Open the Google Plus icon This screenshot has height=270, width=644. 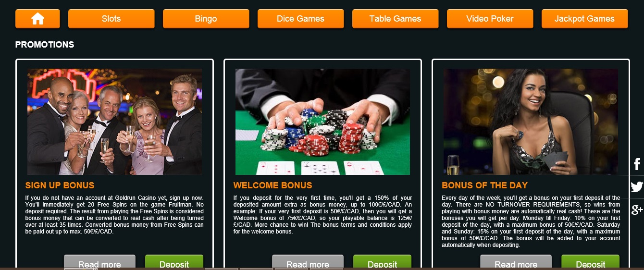coord(637,209)
